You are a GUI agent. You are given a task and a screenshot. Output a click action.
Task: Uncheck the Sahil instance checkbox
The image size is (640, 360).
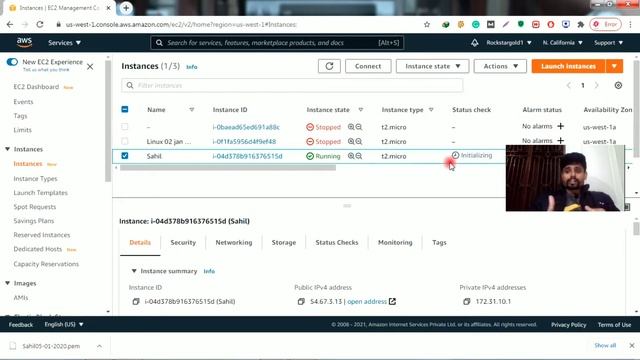[125, 156]
